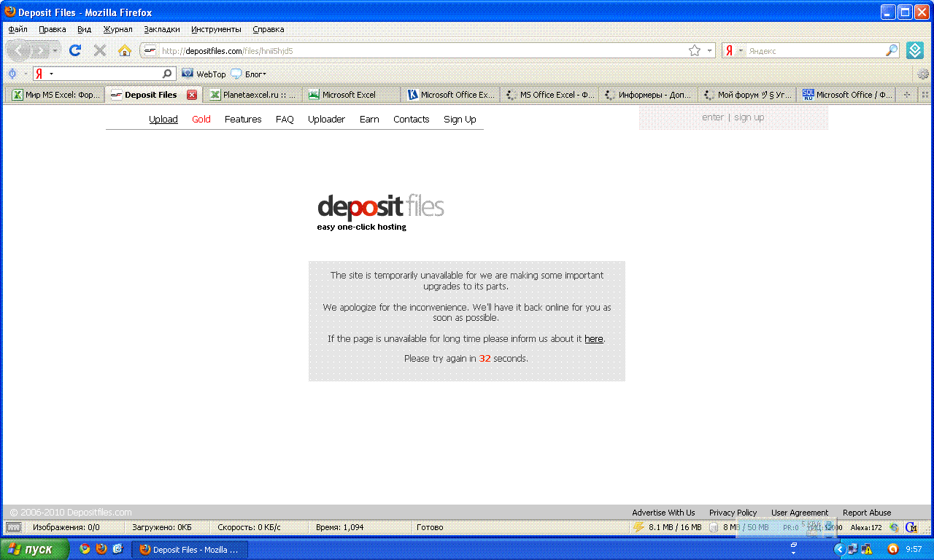Open the teal bookmarks layers icon at top right
This screenshot has width=934, height=560.
(915, 50)
